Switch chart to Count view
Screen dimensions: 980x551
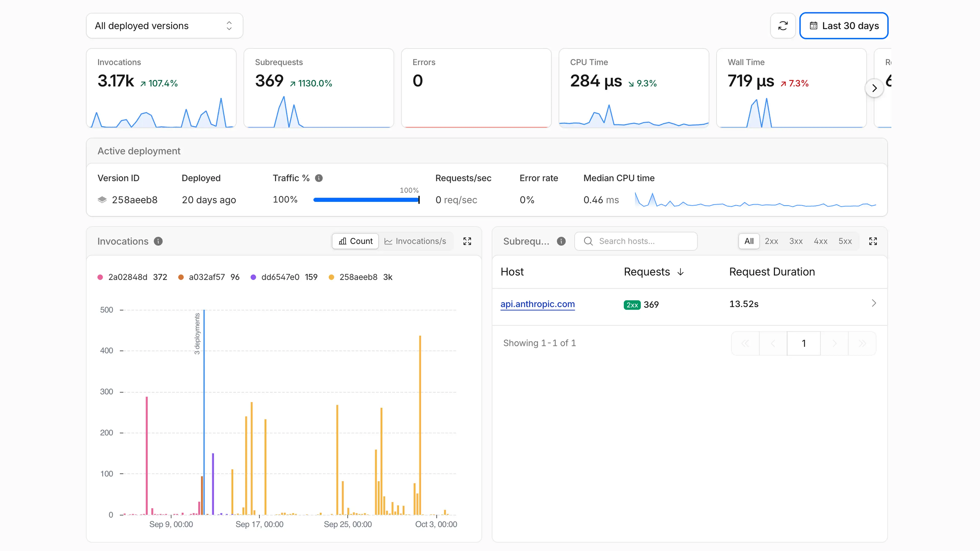point(355,241)
